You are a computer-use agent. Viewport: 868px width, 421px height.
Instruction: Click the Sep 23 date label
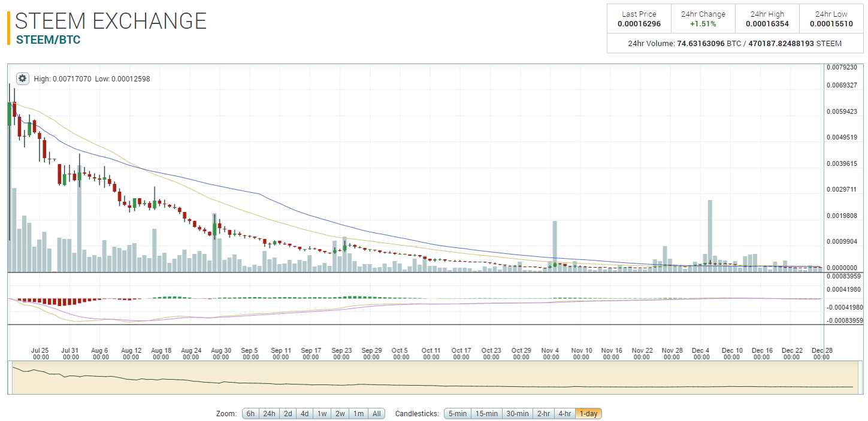341,353
